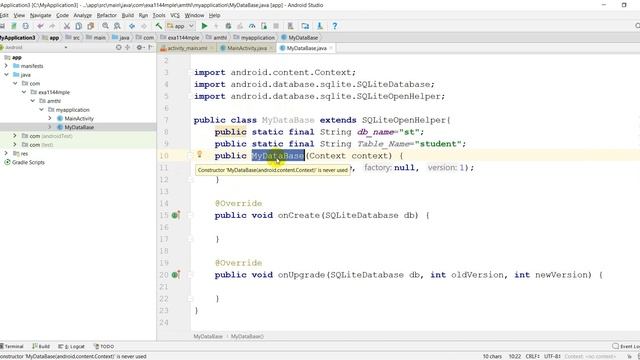Click the UTF-8 encoding in status bar
This screenshot has height=360, width=640.
(x=552, y=356)
